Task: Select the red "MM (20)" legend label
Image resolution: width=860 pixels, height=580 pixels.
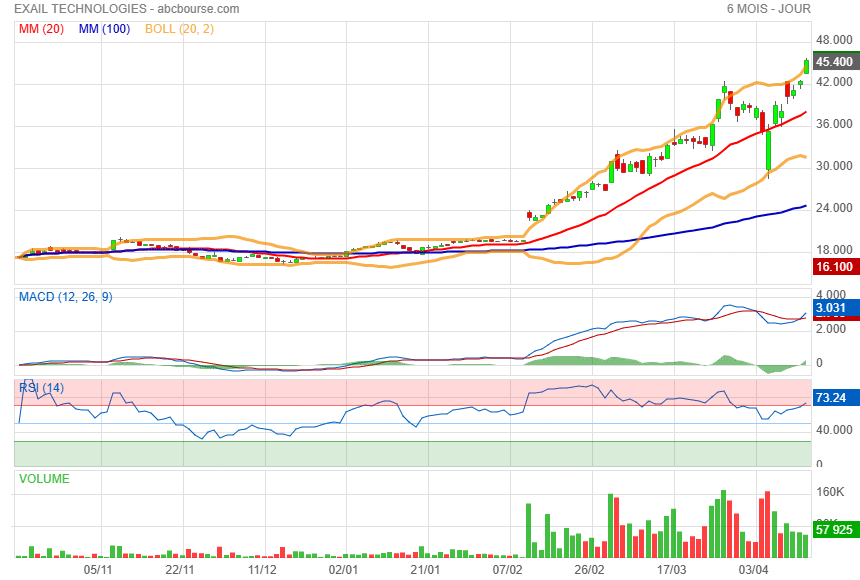Action: [42, 29]
